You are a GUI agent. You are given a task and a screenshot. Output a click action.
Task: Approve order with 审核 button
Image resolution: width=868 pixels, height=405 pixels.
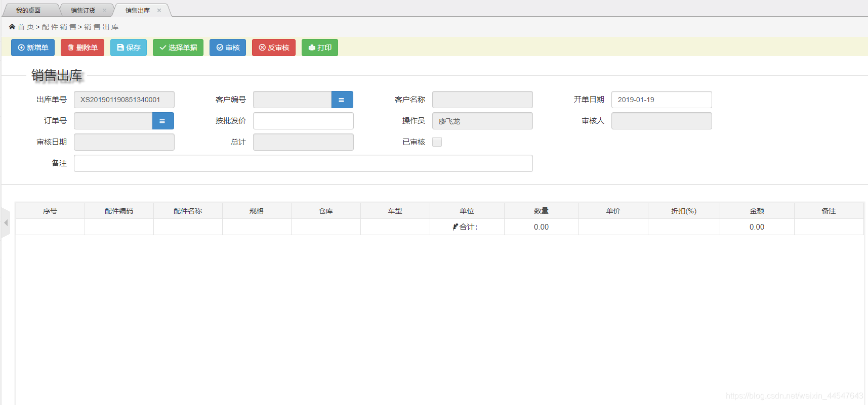pos(228,48)
